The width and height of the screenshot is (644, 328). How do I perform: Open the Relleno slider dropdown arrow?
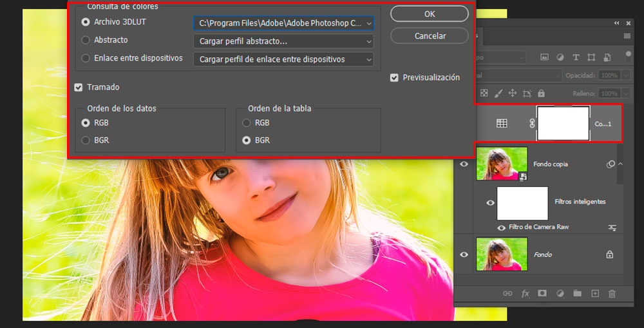[626, 93]
